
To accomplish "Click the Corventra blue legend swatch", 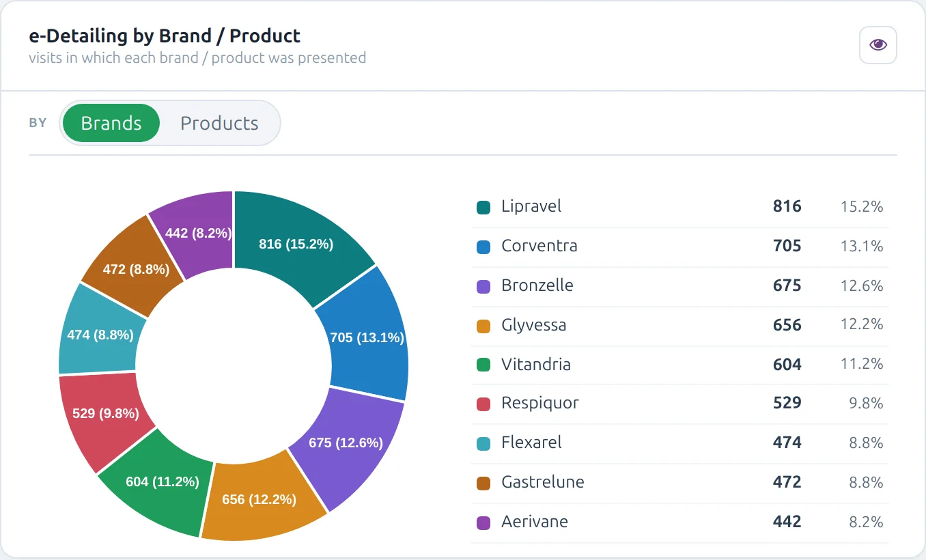I will click(x=483, y=247).
